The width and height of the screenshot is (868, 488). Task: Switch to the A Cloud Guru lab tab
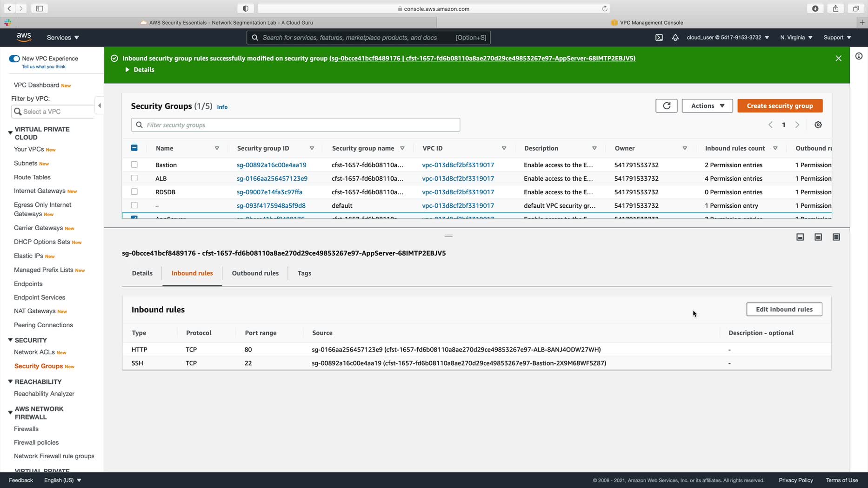point(227,22)
